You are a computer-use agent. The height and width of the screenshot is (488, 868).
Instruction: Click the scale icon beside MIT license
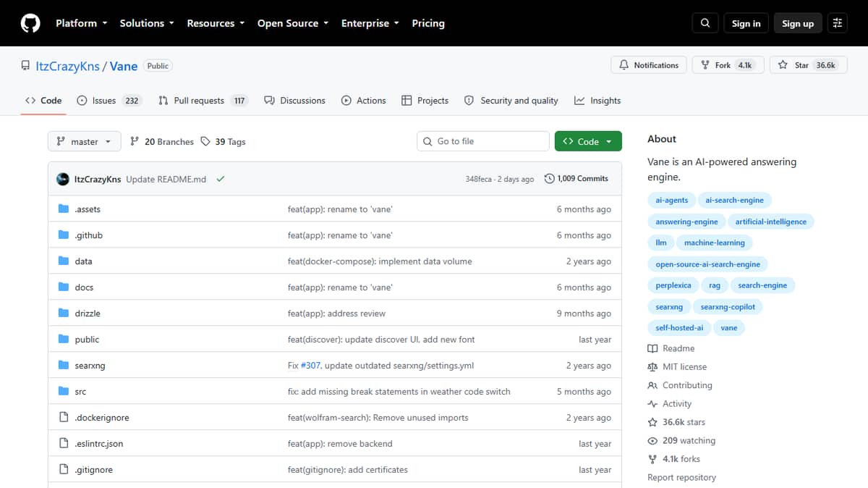[x=652, y=367]
